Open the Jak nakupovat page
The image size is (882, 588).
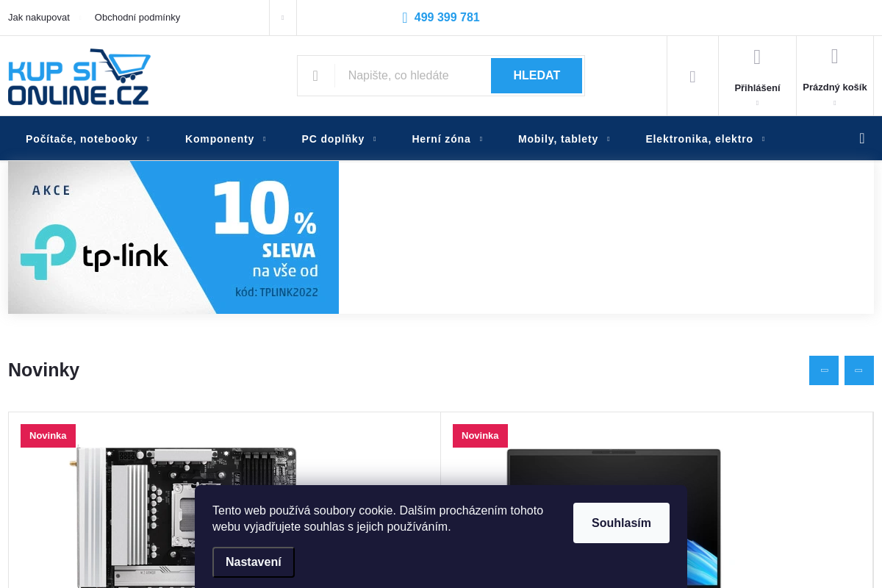coord(39,18)
